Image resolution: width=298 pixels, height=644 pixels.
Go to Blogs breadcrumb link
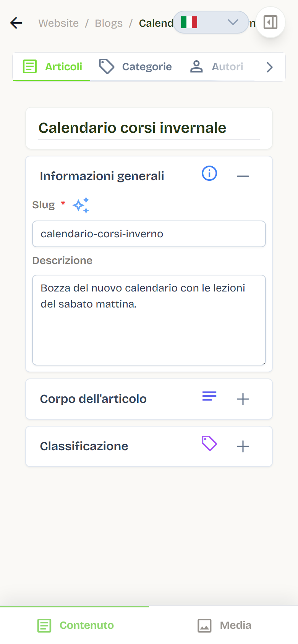[109, 23]
